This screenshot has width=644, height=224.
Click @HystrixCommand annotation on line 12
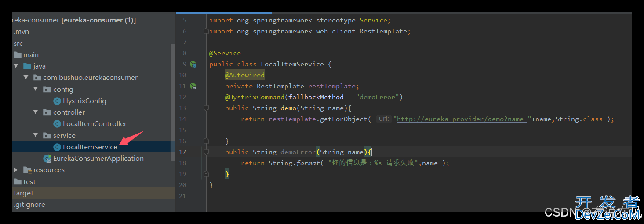(255, 97)
